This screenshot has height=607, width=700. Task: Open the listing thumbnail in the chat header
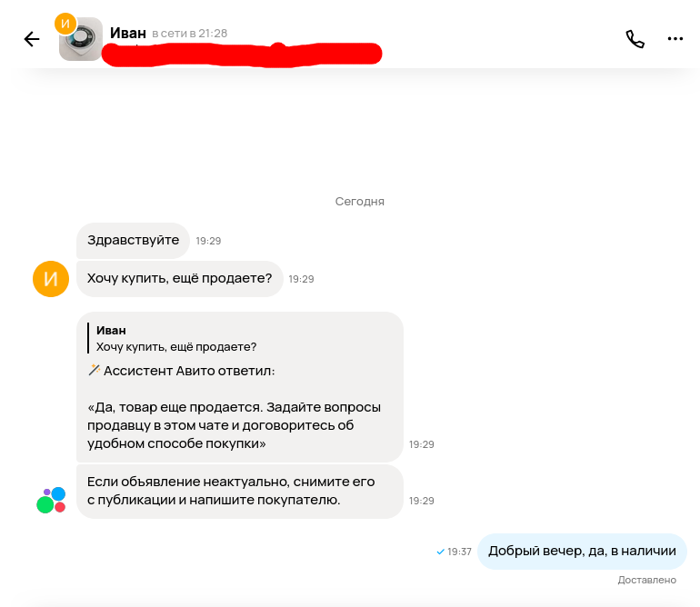82,40
